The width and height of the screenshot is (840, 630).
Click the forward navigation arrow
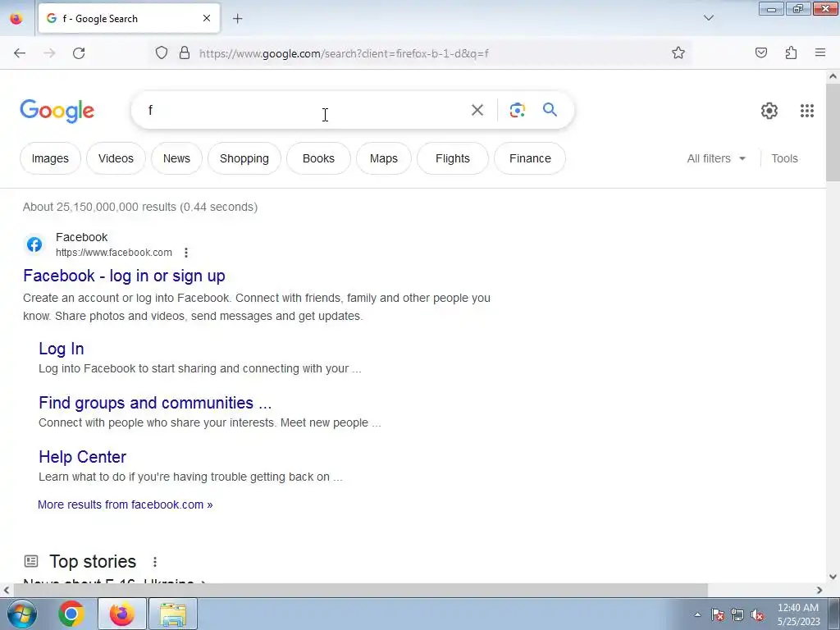pyautogui.click(x=49, y=53)
